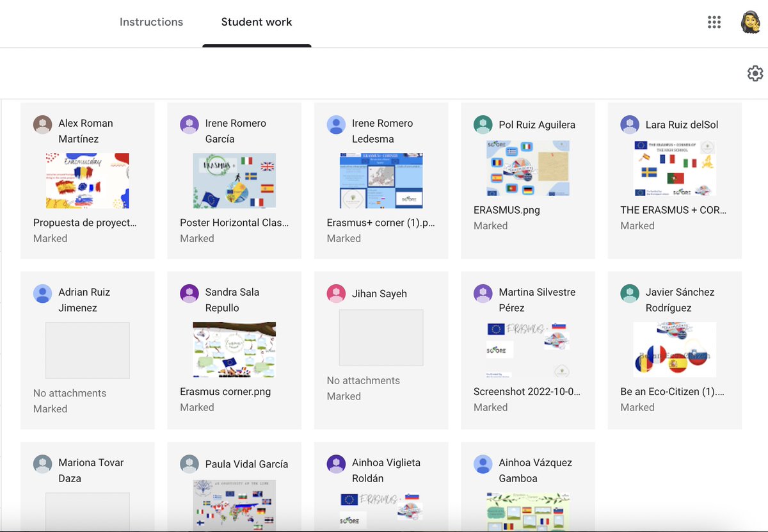Click Adrian Ruiz Jimenez's empty attachment placeholder

point(88,350)
